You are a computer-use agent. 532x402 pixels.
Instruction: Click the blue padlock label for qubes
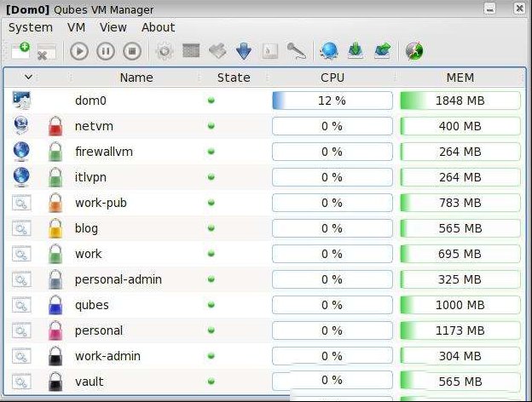55,305
